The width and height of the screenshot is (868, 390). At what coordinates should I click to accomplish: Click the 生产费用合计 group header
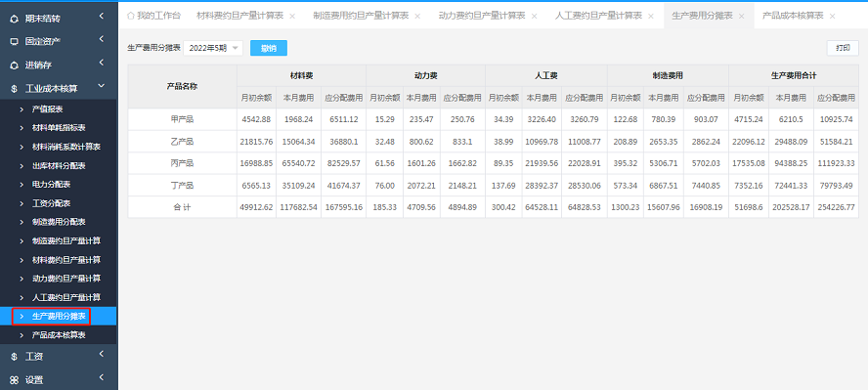pyautogui.click(x=794, y=75)
